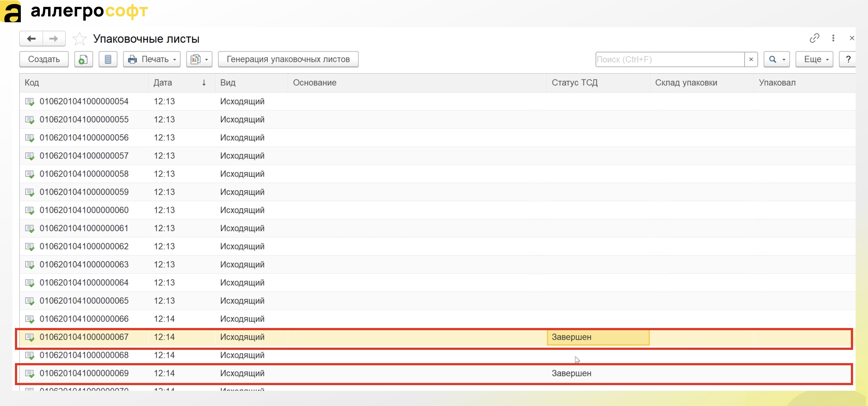Click the Склад упаковки column header
The image size is (868, 406).
[702, 83]
